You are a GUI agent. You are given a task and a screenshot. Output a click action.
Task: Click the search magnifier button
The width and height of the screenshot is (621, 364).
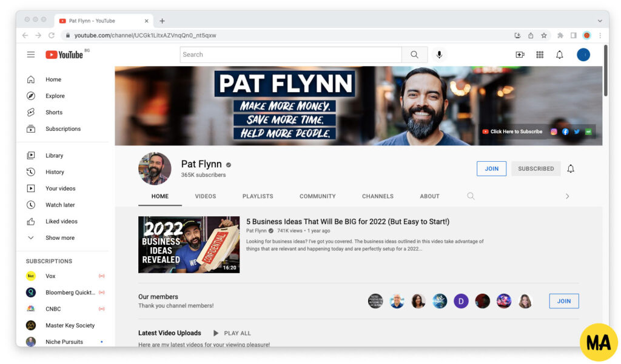(x=414, y=55)
